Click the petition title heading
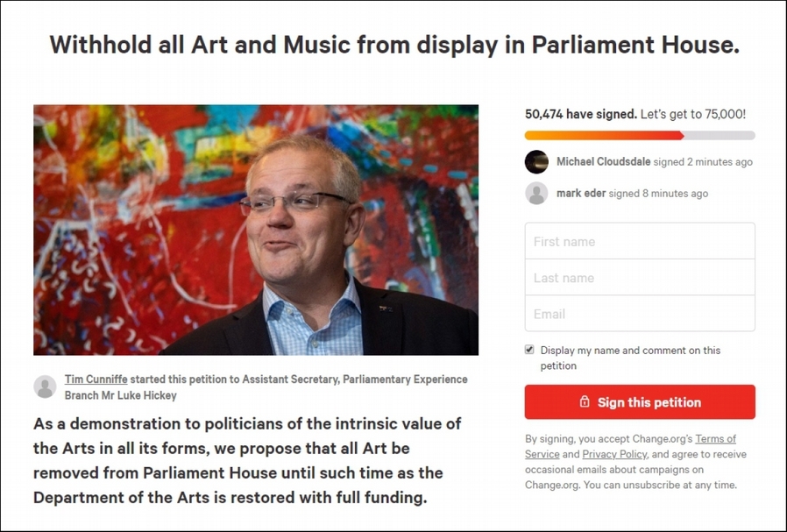Viewport: 787px width, 532px height. click(393, 46)
